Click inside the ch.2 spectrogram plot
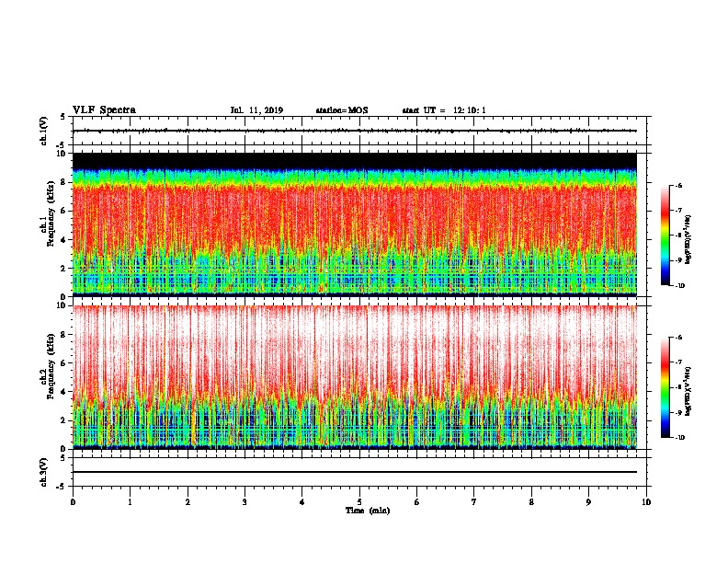The height and width of the screenshot is (563, 728). [x=355, y=377]
